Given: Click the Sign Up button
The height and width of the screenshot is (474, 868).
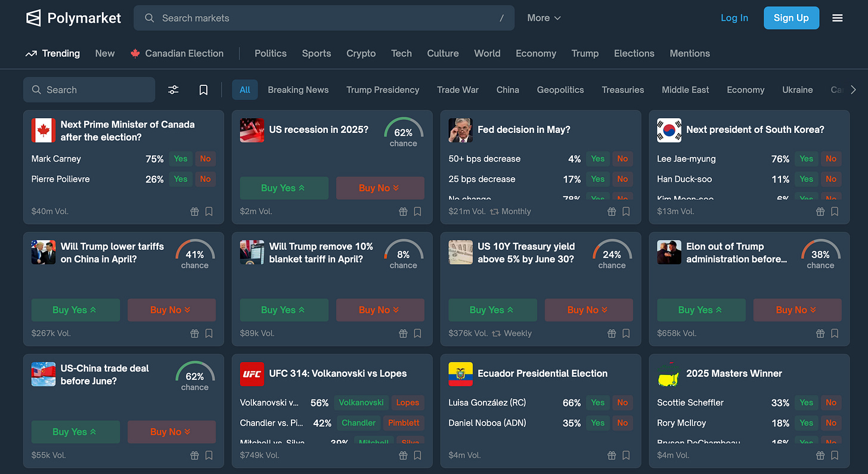Looking at the screenshot, I should pyautogui.click(x=791, y=18).
